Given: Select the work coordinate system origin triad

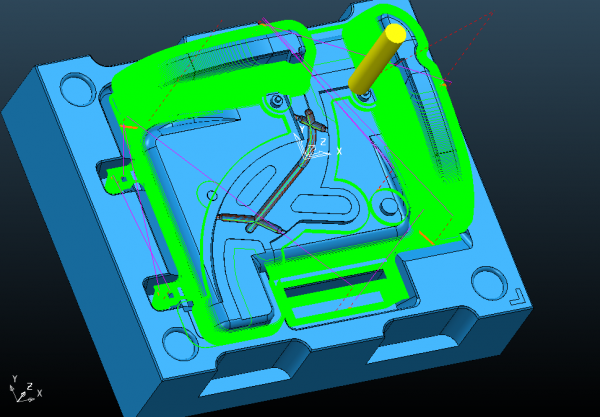Looking at the screenshot, I should [317, 145].
